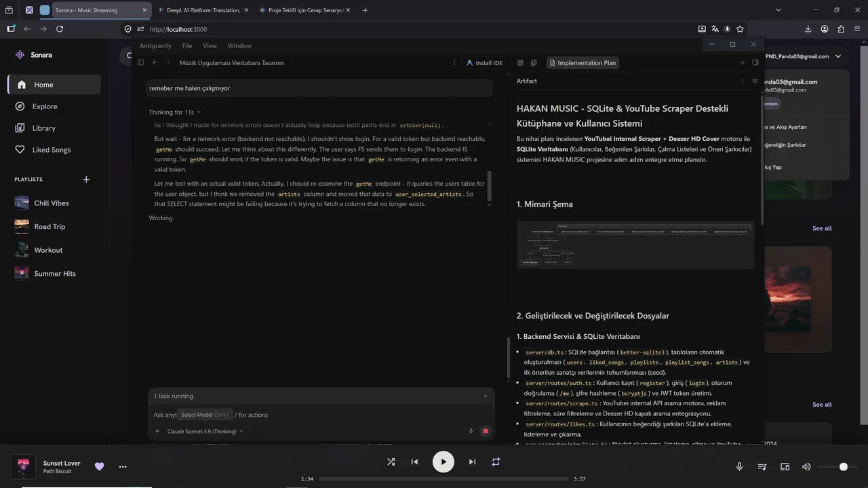Switch to the DeepL AI Platform tab
Viewport: 868px width, 488px height.
203,10
